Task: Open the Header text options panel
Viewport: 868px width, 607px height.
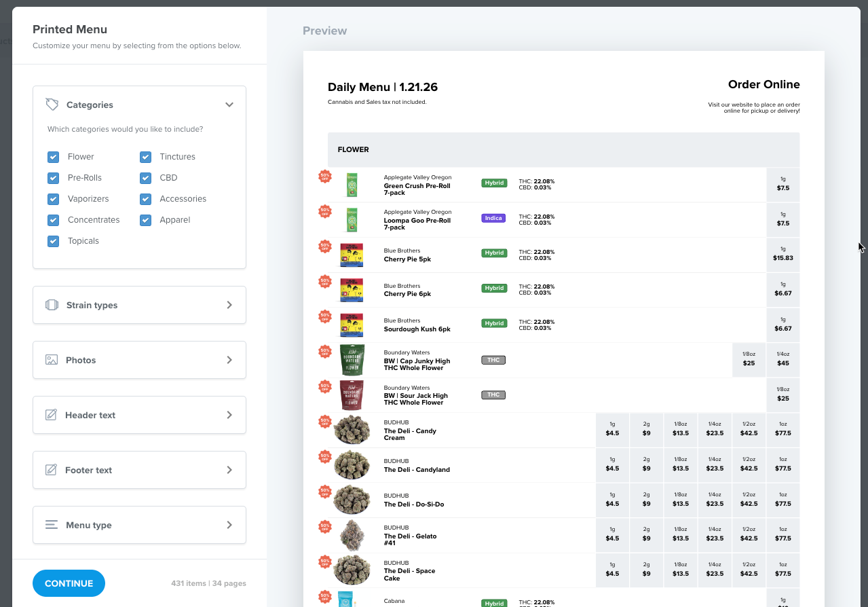Action: (x=139, y=415)
